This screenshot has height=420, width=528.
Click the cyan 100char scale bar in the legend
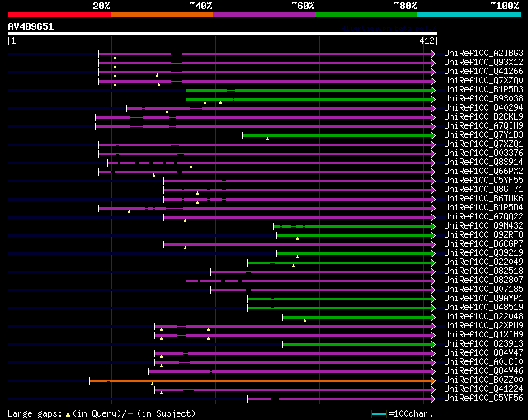(379, 413)
